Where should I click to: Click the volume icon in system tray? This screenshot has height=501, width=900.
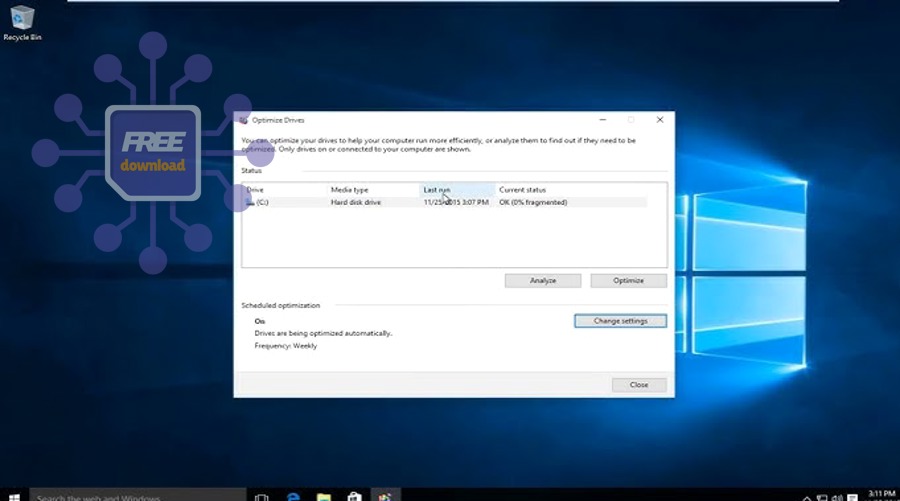(838, 497)
